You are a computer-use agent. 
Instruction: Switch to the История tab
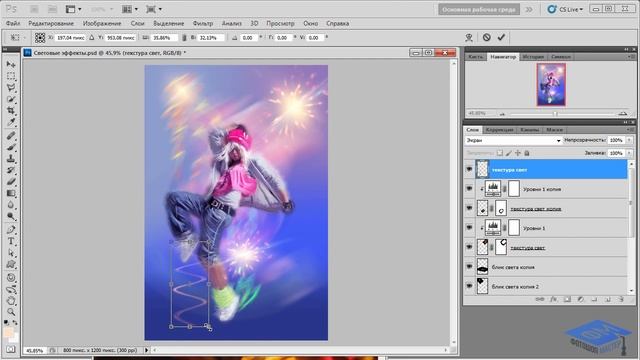point(533,57)
